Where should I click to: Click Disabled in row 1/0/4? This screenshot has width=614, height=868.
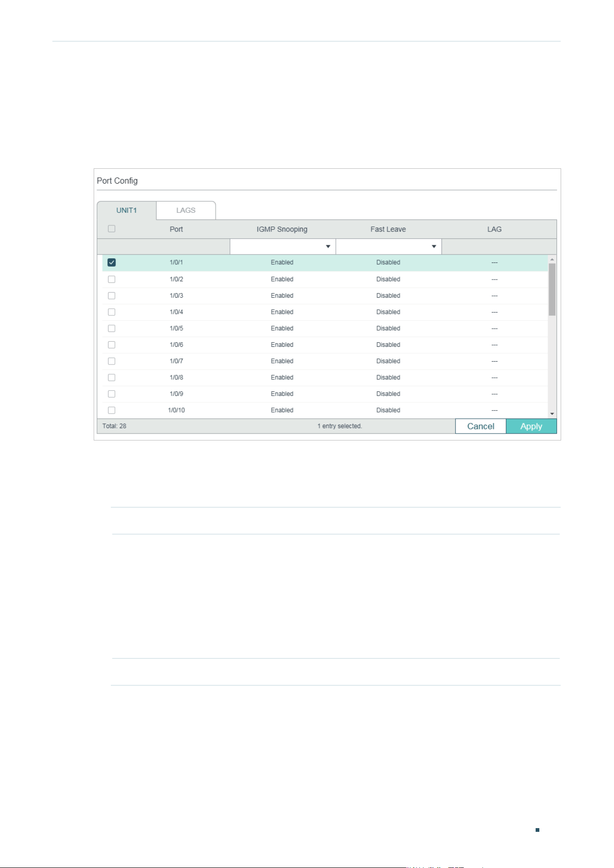388,312
